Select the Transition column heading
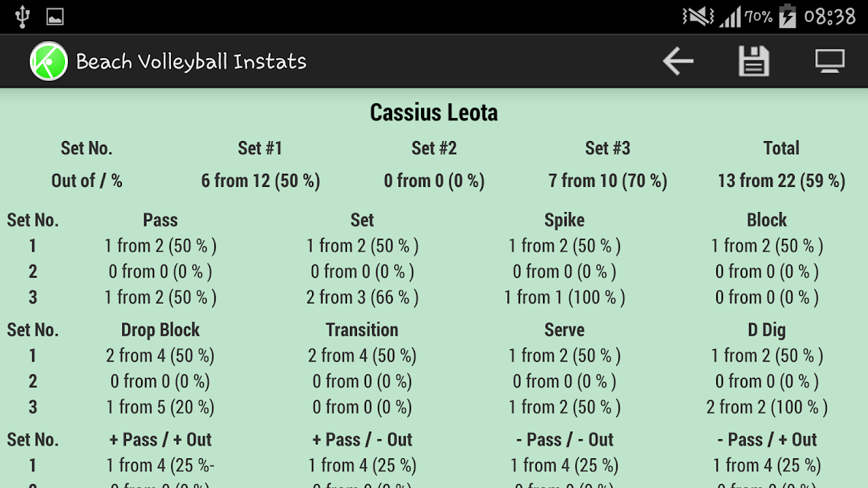 click(362, 329)
